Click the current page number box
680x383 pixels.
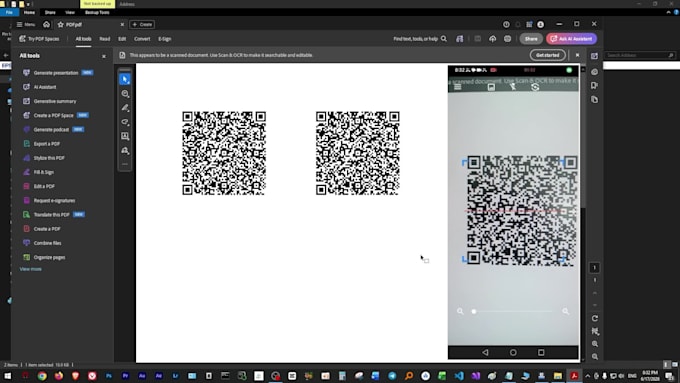[595, 268]
